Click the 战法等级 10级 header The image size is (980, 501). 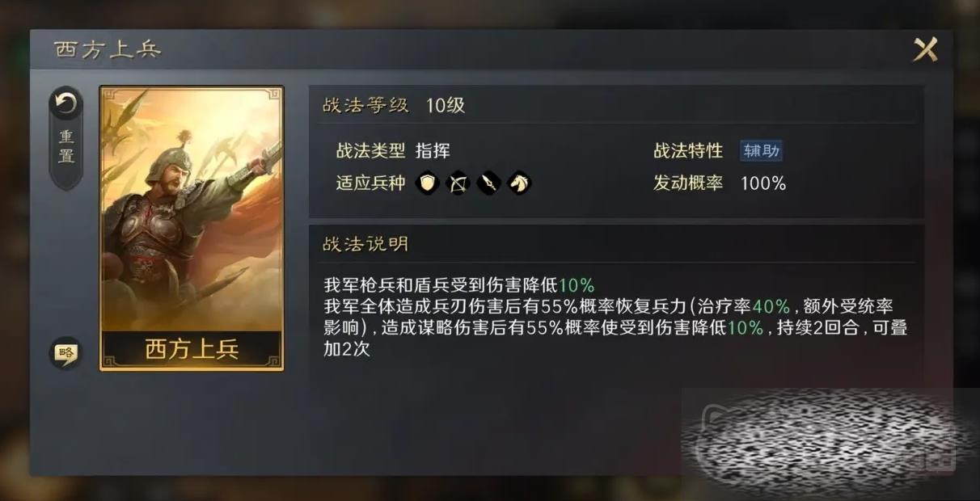[394, 105]
